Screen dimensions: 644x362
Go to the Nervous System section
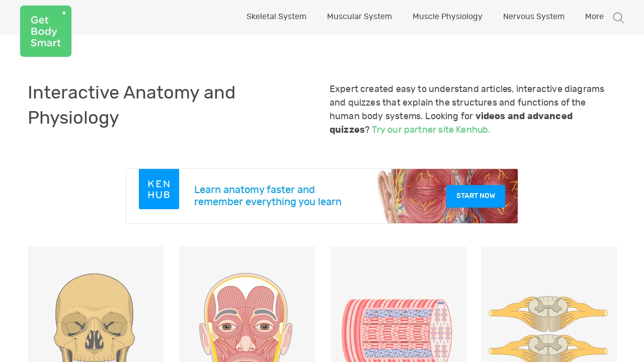(534, 17)
